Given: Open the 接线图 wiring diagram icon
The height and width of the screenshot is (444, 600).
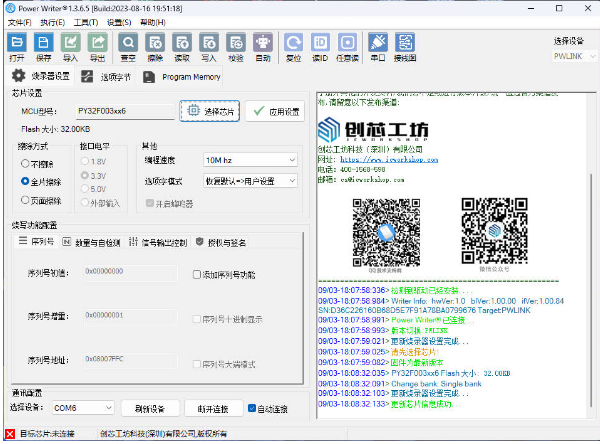Looking at the screenshot, I should (x=405, y=42).
